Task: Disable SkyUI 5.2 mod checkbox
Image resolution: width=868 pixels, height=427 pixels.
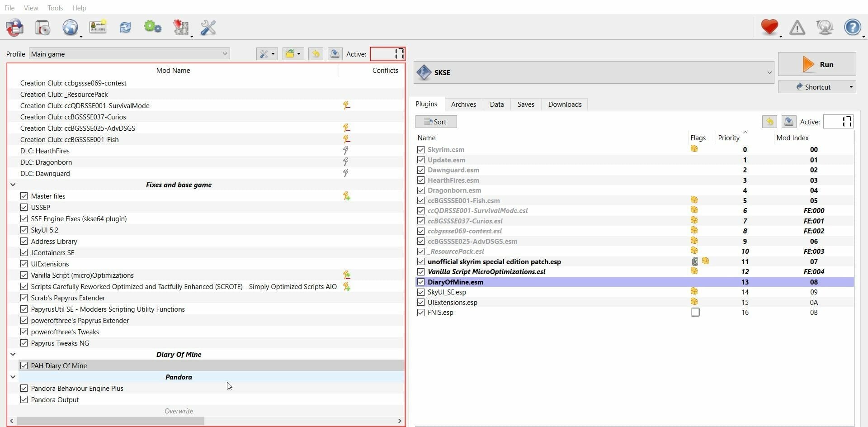Action: pyautogui.click(x=24, y=230)
